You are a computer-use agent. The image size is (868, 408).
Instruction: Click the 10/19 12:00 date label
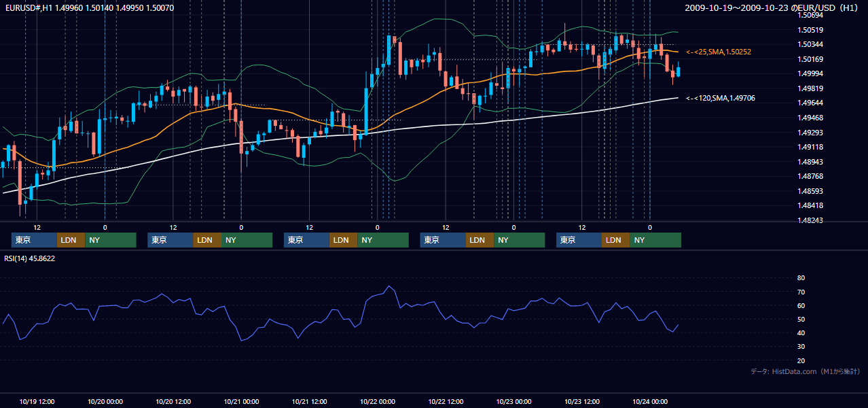[37, 401]
